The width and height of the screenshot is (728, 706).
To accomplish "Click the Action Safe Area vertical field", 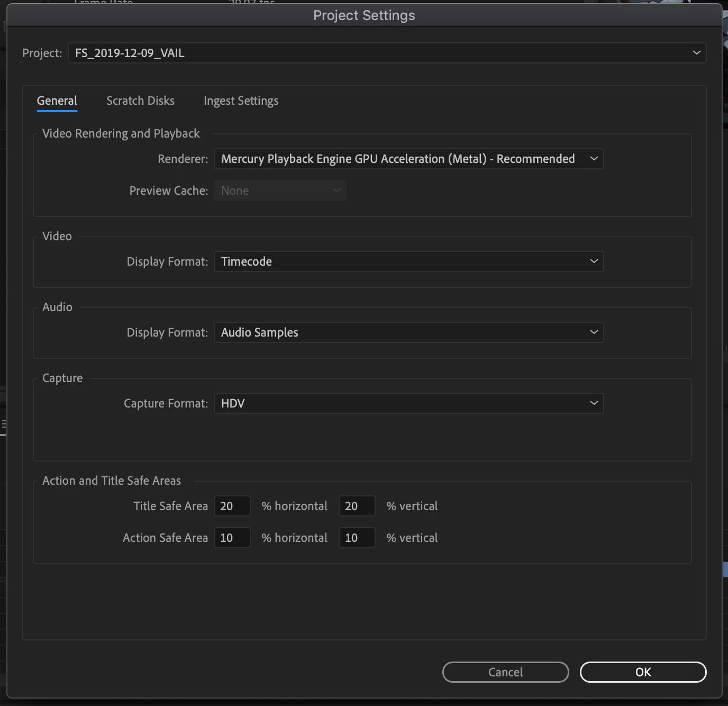I will point(357,538).
